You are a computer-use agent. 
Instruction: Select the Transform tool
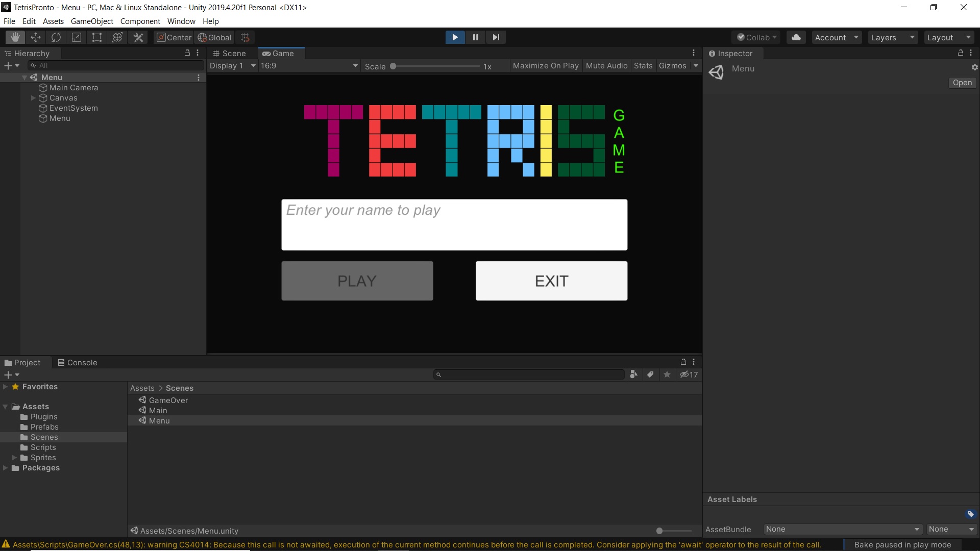click(x=117, y=37)
